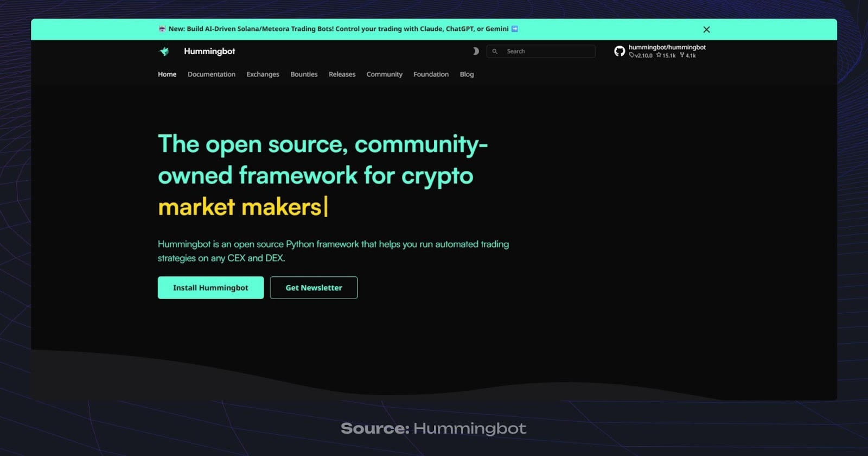Go to the Exchanges tab
The width and height of the screenshot is (868, 456).
[x=263, y=74]
